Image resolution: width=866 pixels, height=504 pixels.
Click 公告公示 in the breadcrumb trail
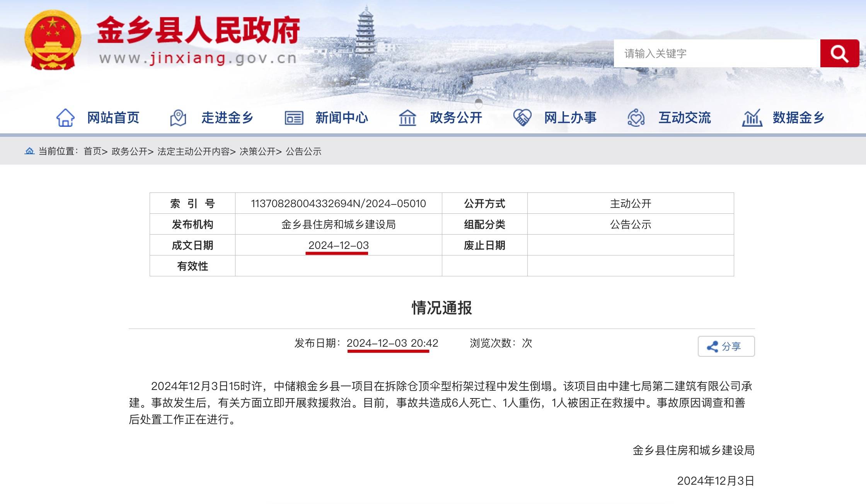(x=303, y=152)
